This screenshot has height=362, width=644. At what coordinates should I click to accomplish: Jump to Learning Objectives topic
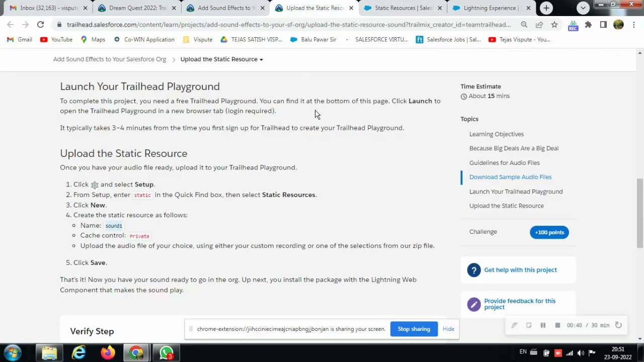[497, 134]
